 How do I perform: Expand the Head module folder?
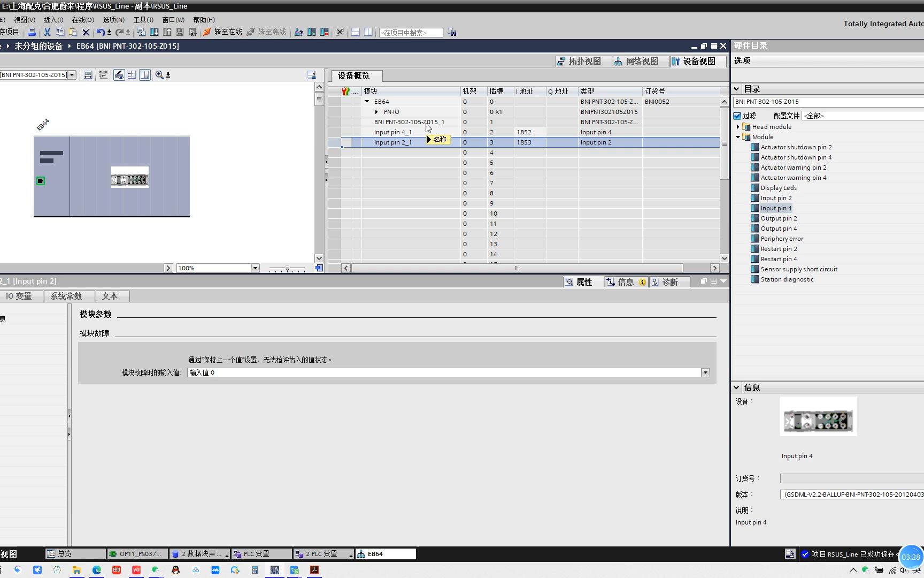tap(738, 127)
